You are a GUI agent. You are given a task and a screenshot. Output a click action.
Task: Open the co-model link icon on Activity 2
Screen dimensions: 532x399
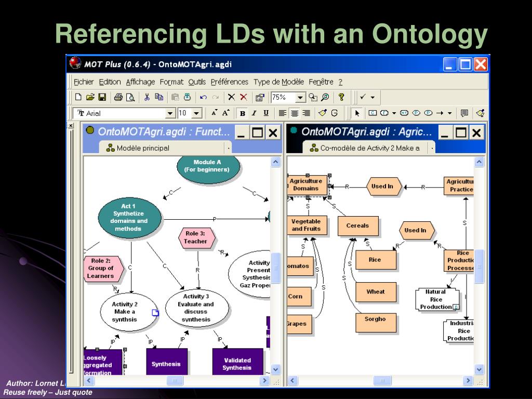click(155, 312)
